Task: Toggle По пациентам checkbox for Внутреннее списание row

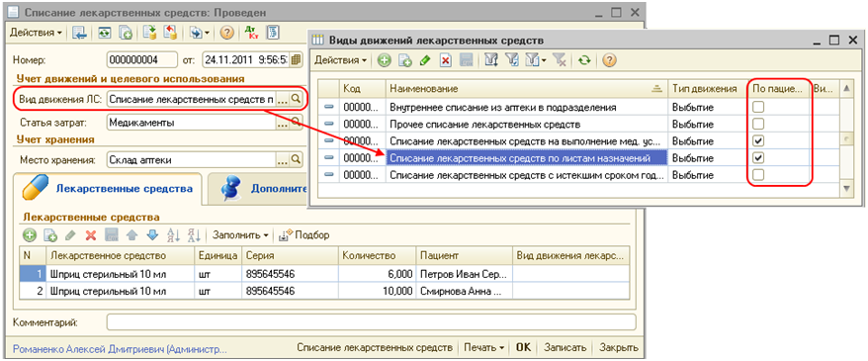Action: coord(759,107)
